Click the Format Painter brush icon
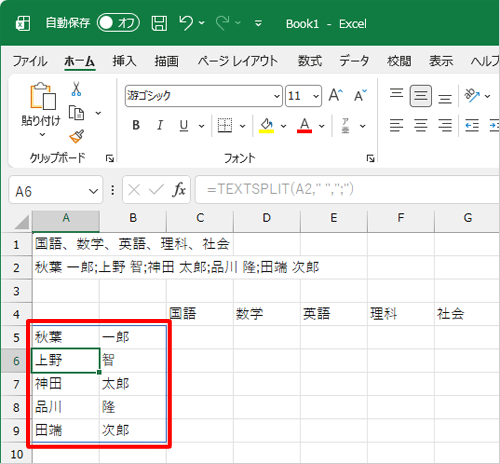Viewport: 500px width, 464px height. [x=76, y=136]
